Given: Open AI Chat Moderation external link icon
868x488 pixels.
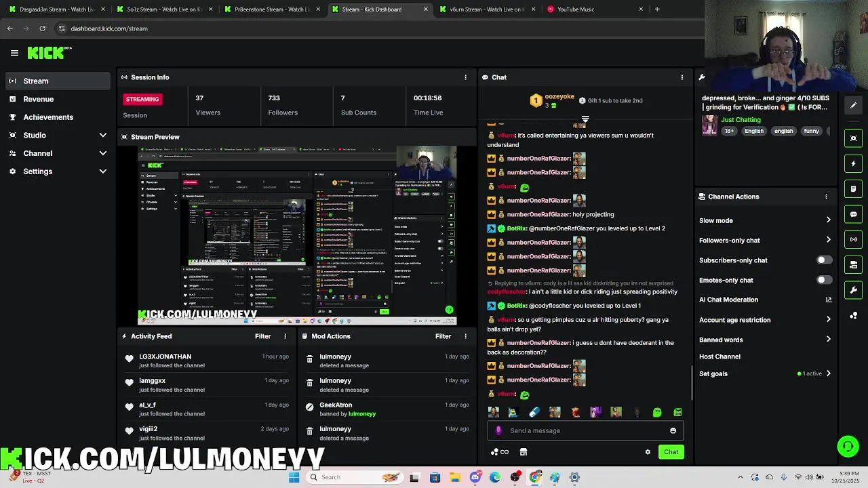Looking at the screenshot, I should [828, 300].
